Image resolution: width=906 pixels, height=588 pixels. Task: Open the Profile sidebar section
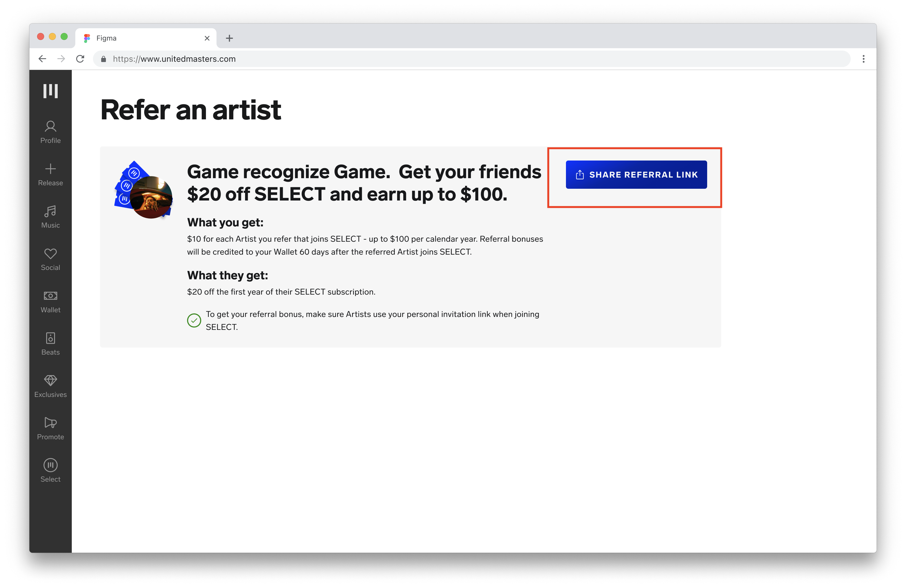50,132
